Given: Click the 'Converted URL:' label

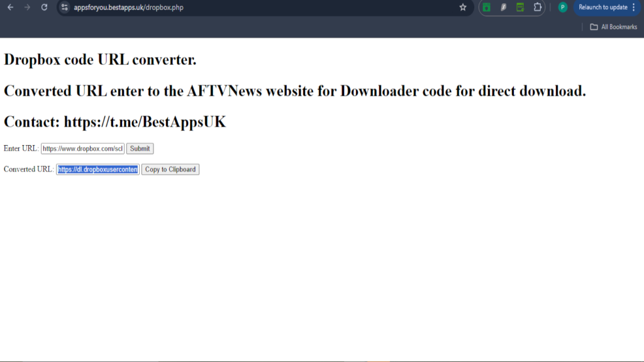Looking at the screenshot, I should [29, 170].
